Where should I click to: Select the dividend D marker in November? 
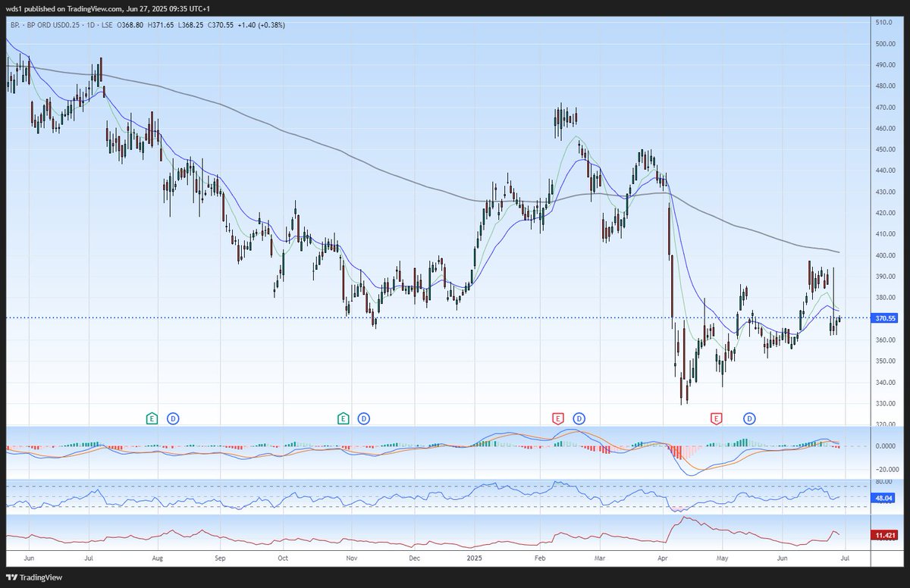pyautogui.click(x=364, y=418)
